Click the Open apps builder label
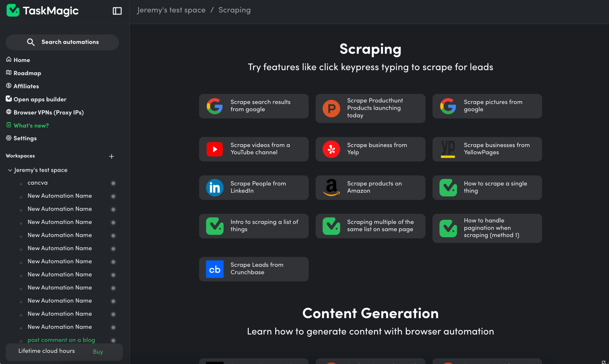The image size is (609, 364). click(40, 99)
